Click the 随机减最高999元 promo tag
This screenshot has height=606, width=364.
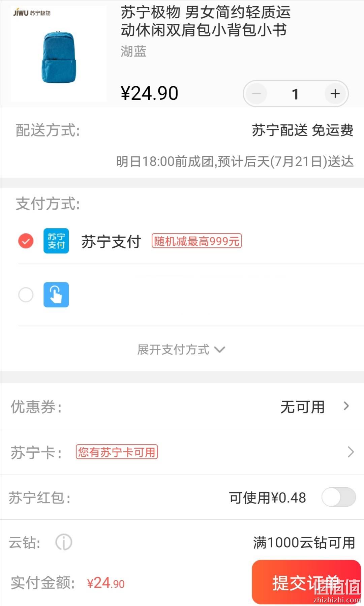click(x=197, y=241)
